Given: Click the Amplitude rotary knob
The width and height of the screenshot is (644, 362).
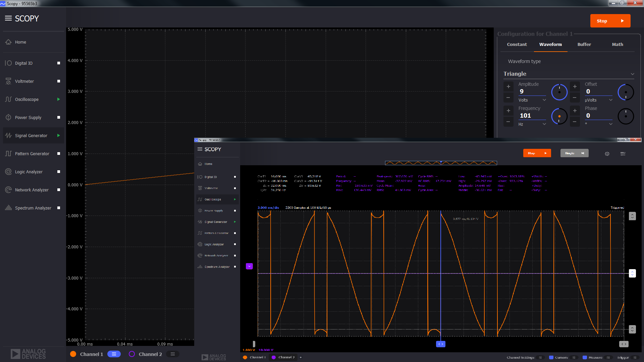Looking at the screenshot, I should point(559,92).
